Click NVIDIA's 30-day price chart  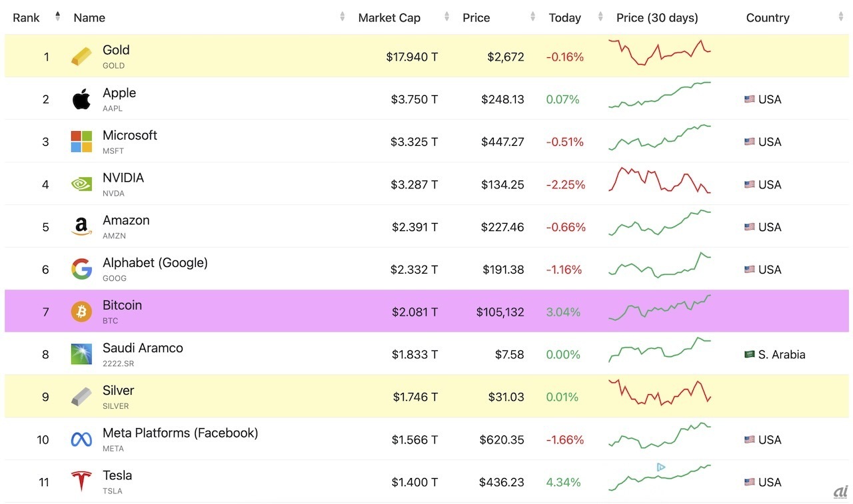(660, 180)
